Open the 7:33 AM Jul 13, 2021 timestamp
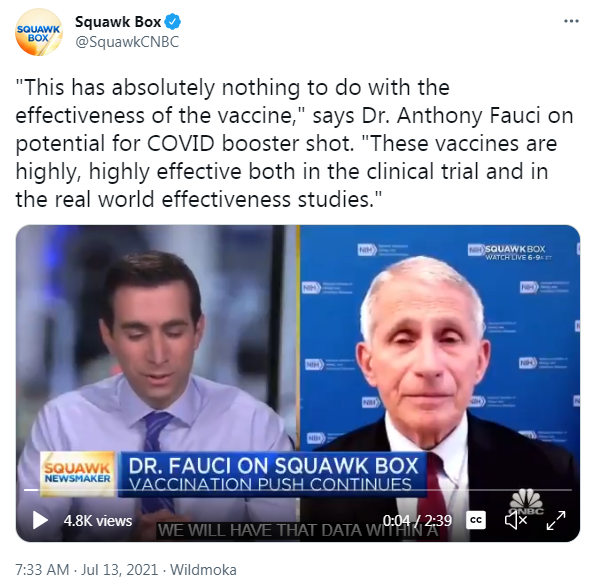The image size is (592, 584). click(x=86, y=569)
